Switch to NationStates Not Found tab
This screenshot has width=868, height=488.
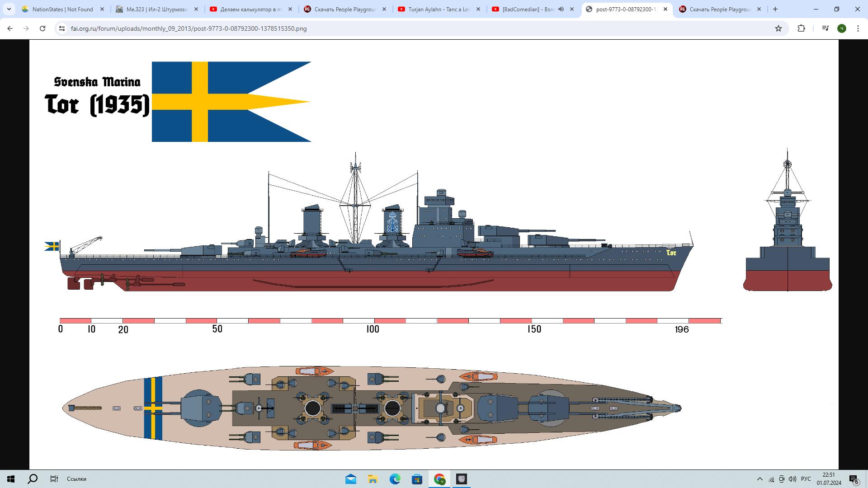pos(62,9)
